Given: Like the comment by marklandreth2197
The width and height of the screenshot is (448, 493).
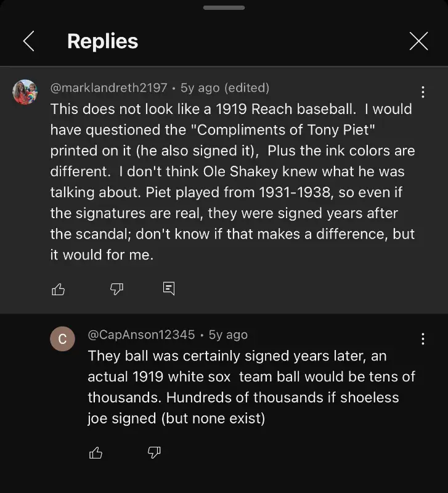Looking at the screenshot, I should click(59, 289).
